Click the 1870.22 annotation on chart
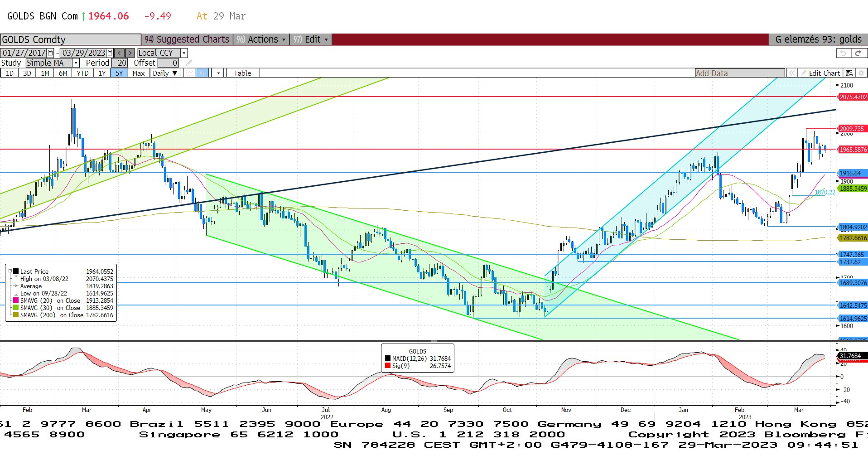Image resolution: width=868 pixels, height=470 pixels. 825,192
